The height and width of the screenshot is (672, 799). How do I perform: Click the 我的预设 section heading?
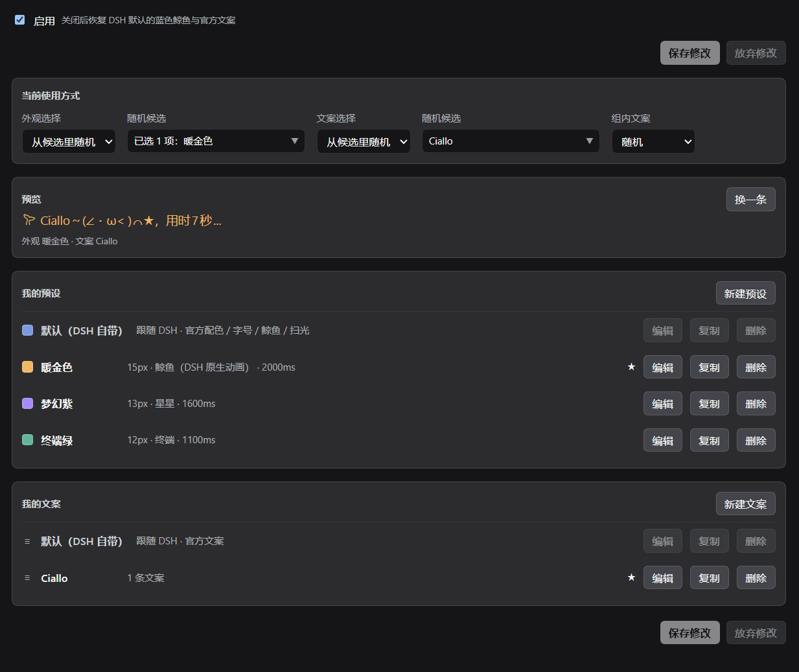(x=41, y=294)
